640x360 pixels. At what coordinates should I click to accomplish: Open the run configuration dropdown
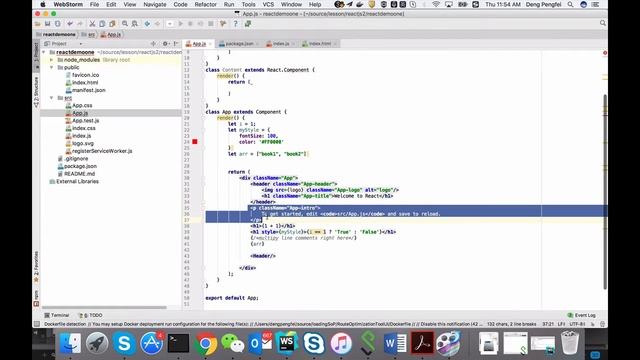tap(170, 24)
